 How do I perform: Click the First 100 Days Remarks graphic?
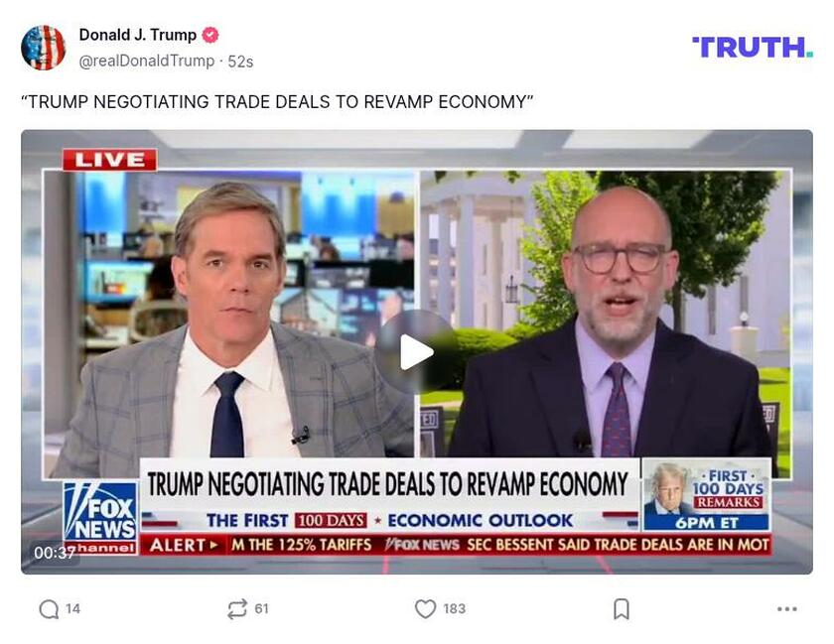pos(707,495)
